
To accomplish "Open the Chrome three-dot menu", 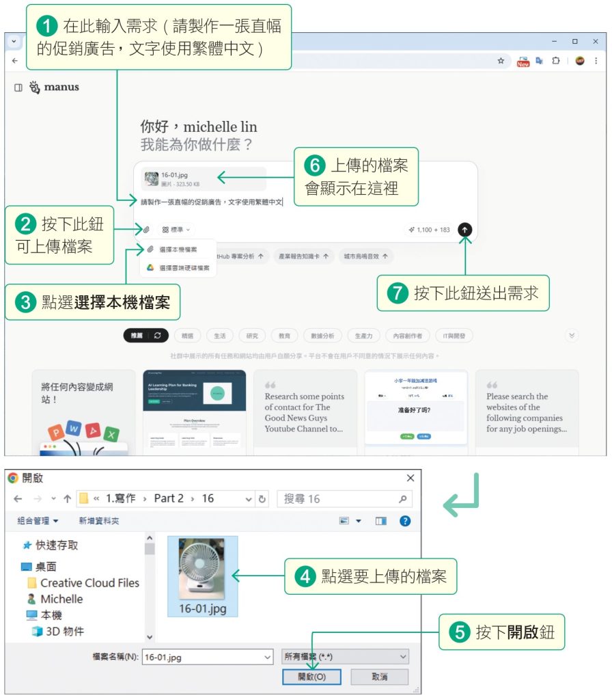I will [x=596, y=60].
